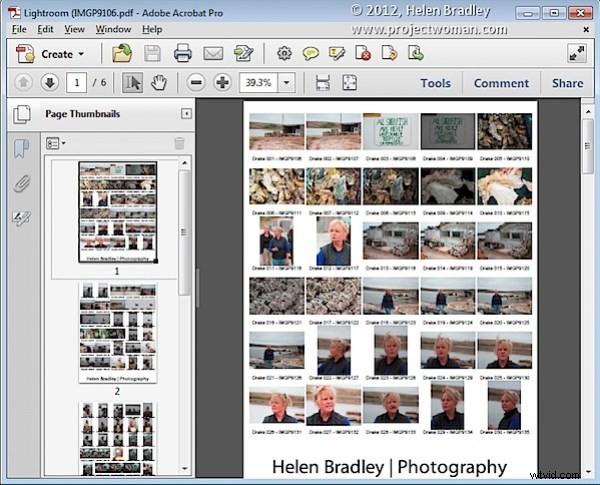The image size is (600, 485).
Task: Click the Fit Width scrolling icon
Action: [x=323, y=82]
